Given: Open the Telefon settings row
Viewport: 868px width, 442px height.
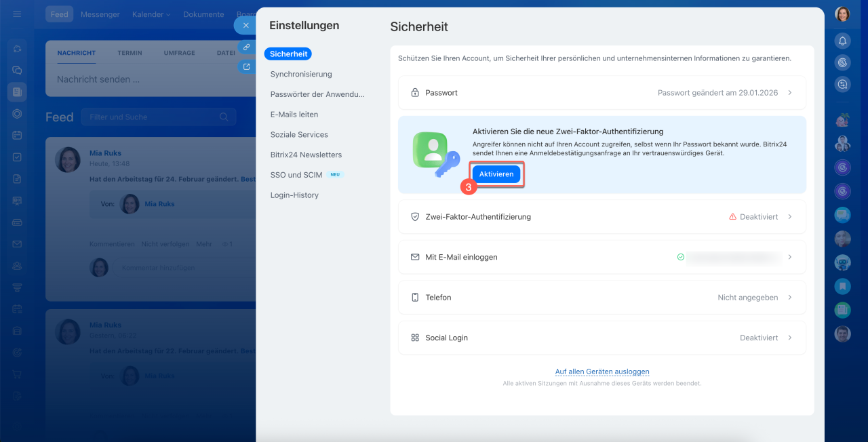Looking at the screenshot, I should (601, 298).
